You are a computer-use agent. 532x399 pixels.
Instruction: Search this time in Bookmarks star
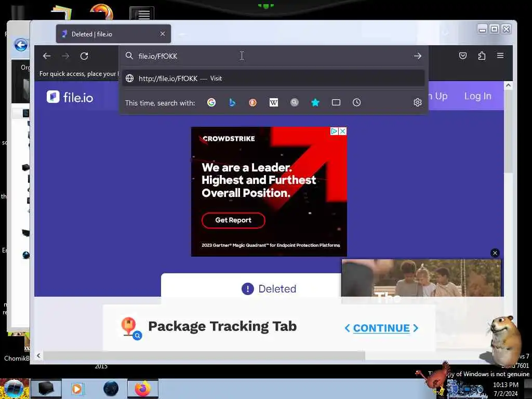(315, 102)
